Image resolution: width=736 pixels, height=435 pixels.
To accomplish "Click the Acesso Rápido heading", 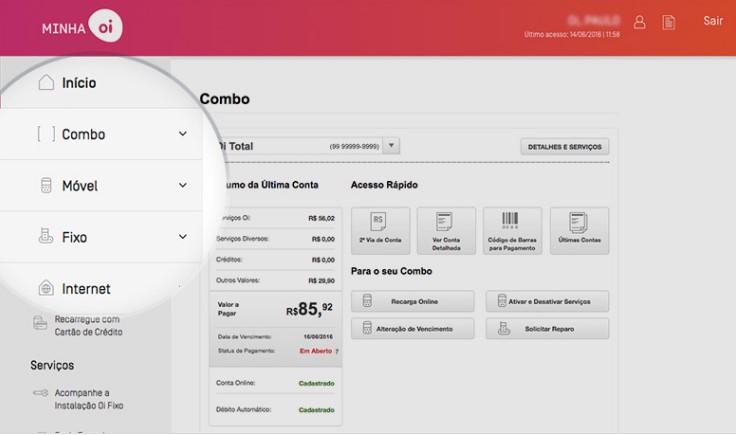I will click(x=384, y=185).
